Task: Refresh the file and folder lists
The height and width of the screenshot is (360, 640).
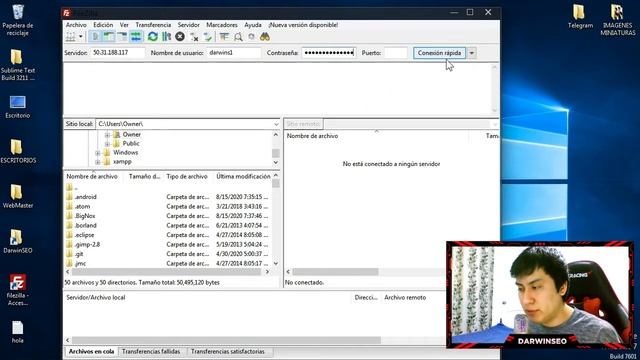Action: coord(153,37)
